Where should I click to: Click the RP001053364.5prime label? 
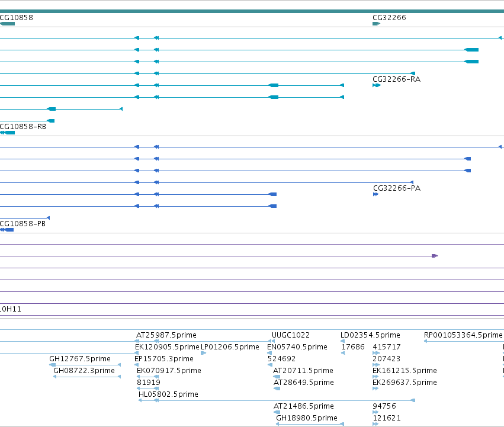tap(463, 335)
